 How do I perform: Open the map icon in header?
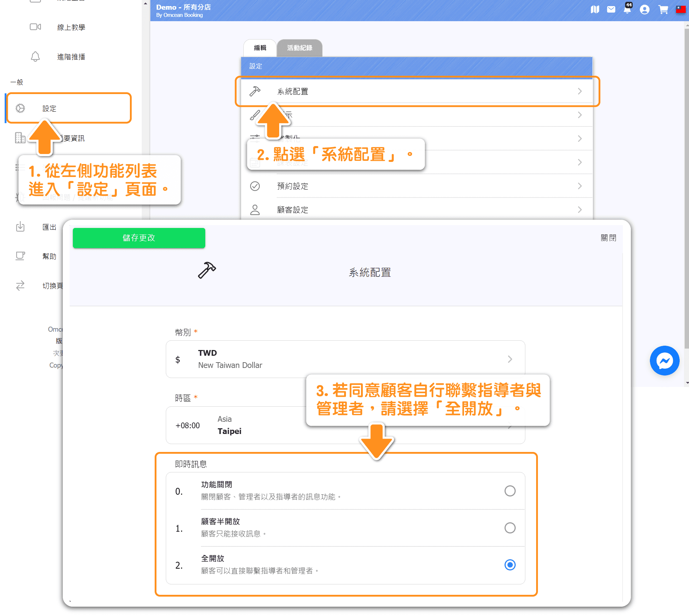click(595, 9)
